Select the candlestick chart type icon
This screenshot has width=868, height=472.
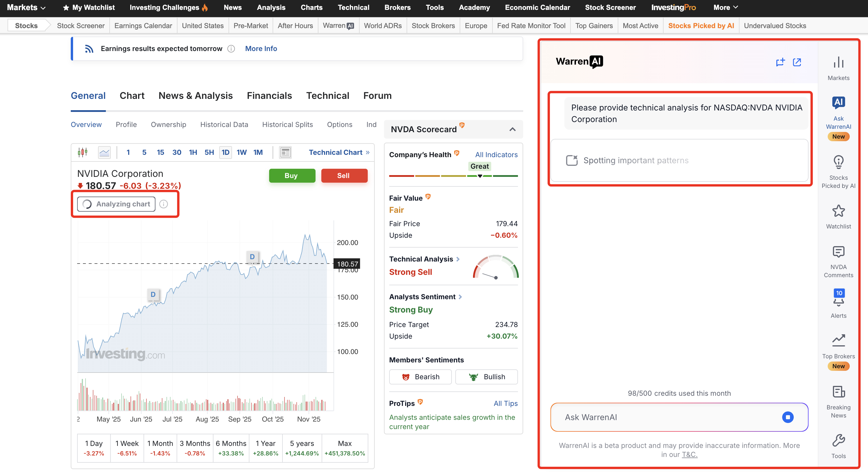(x=83, y=152)
